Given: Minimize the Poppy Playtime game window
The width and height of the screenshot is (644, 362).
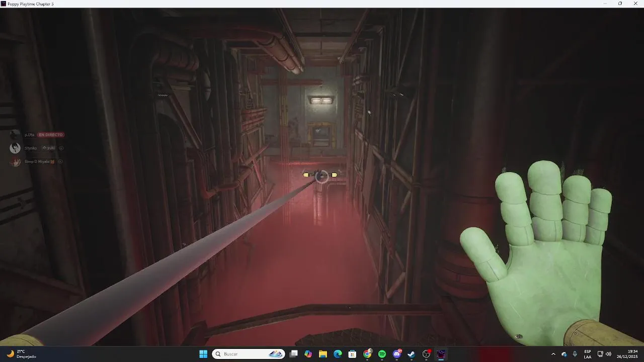Looking at the screenshot, I should tap(605, 4).
